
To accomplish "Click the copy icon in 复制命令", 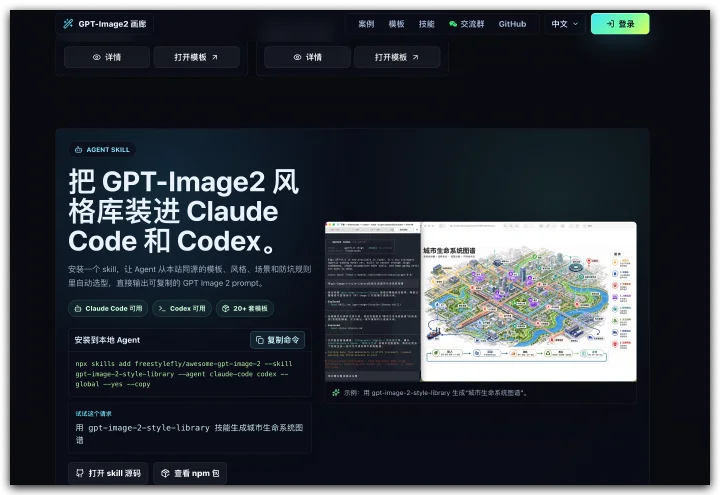I will [260, 340].
